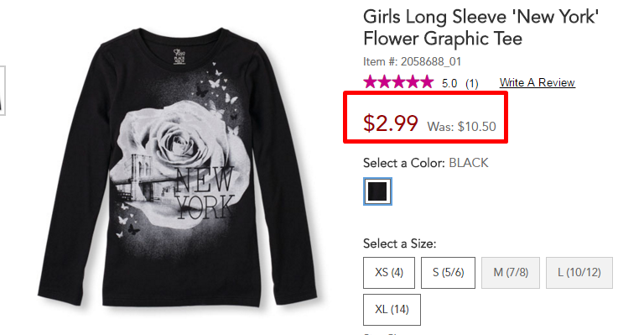
Task: Click the Item # 2058688_01 text
Action: tap(412, 61)
